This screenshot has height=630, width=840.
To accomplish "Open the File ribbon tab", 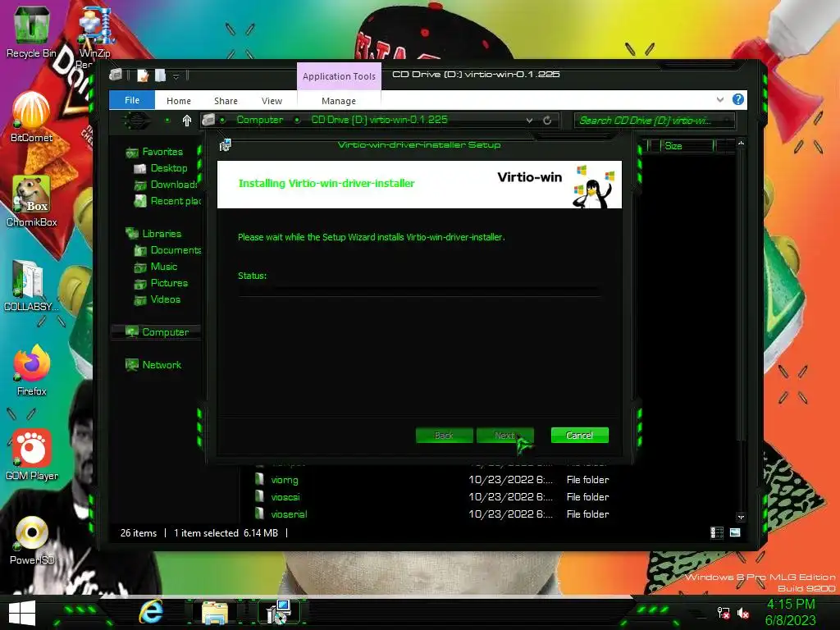I will (x=132, y=100).
